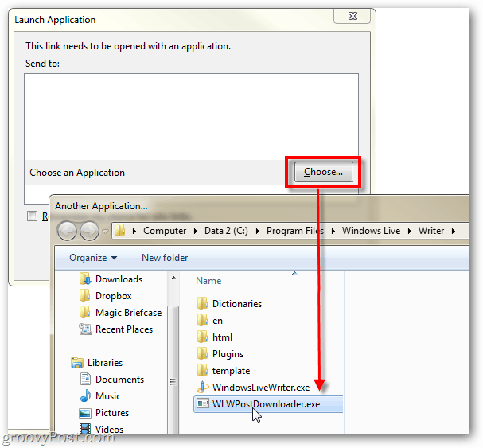
Task: Click the Libraries icon
Action: pos(77,363)
